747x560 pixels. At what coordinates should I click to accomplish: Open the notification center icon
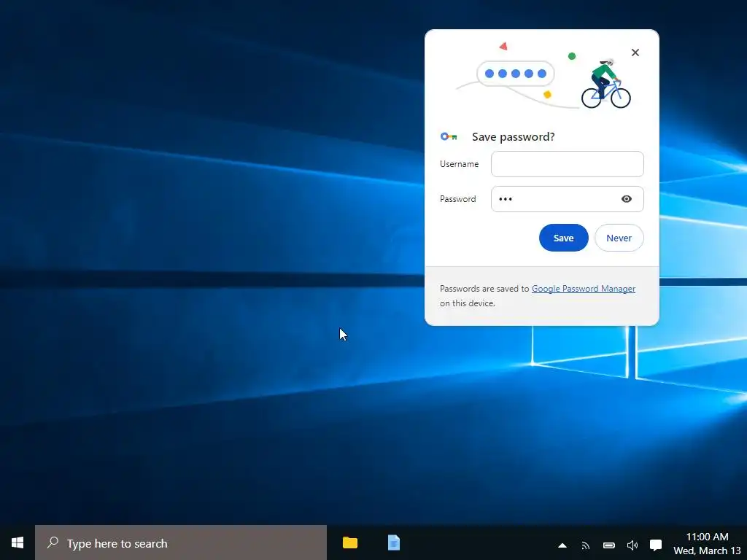(656, 545)
